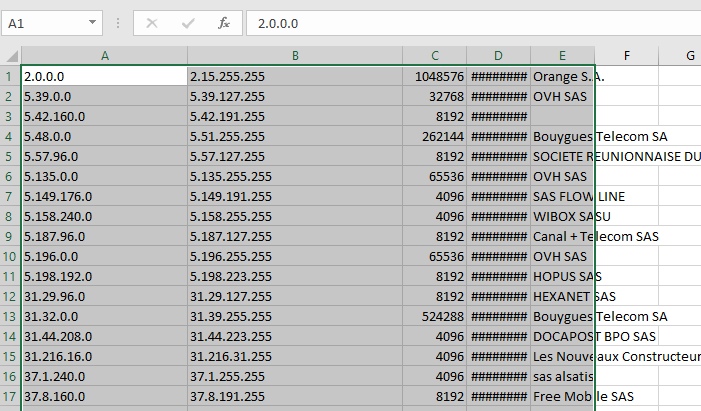701x411 pixels.
Task: Click cell containing 37.1.240.0
Action: click(105, 376)
